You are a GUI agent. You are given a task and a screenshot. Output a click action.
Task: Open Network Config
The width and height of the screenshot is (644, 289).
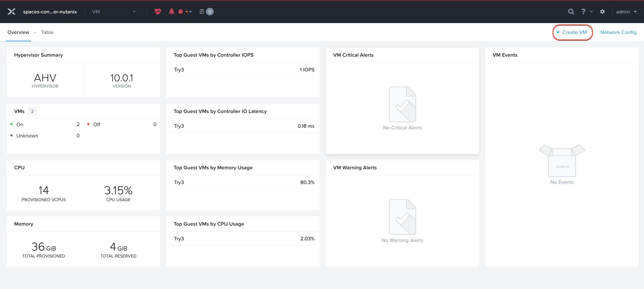(x=618, y=32)
